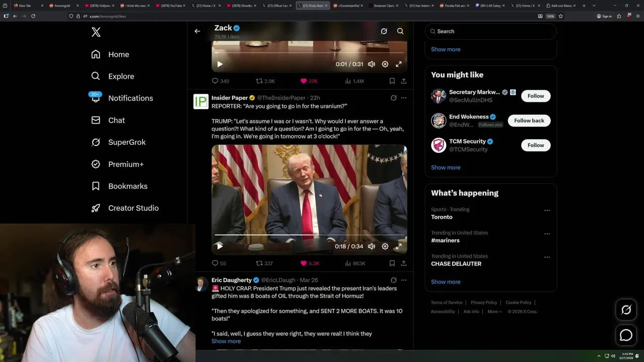
Task: Mute the top video at 0:01 / 0:31
Action: (x=371, y=64)
